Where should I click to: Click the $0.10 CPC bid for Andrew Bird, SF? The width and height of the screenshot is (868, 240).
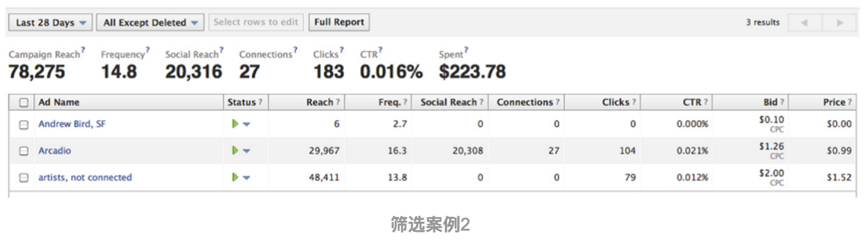[x=772, y=124]
